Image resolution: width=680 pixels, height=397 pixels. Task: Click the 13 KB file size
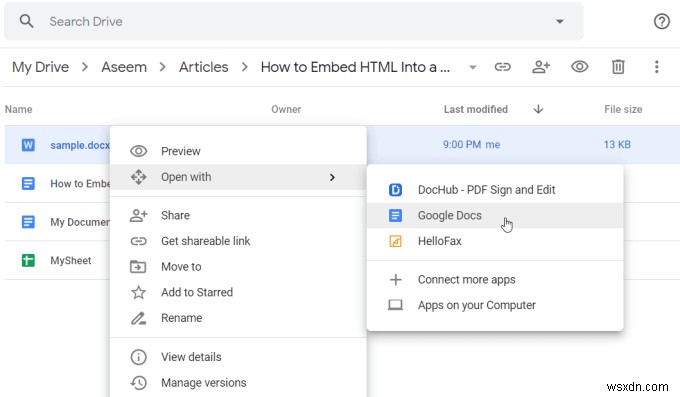point(617,144)
